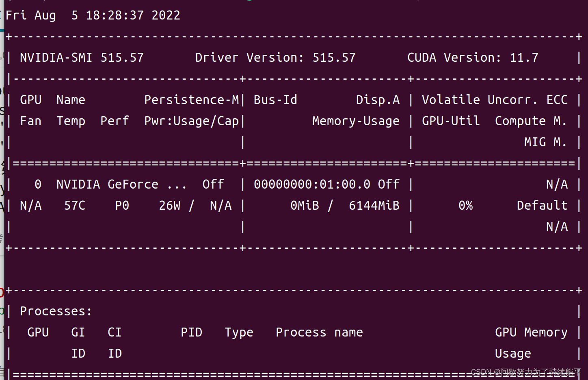Click the 'Processes:' label
Image resolution: width=588 pixels, height=380 pixels.
click(56, 311)
